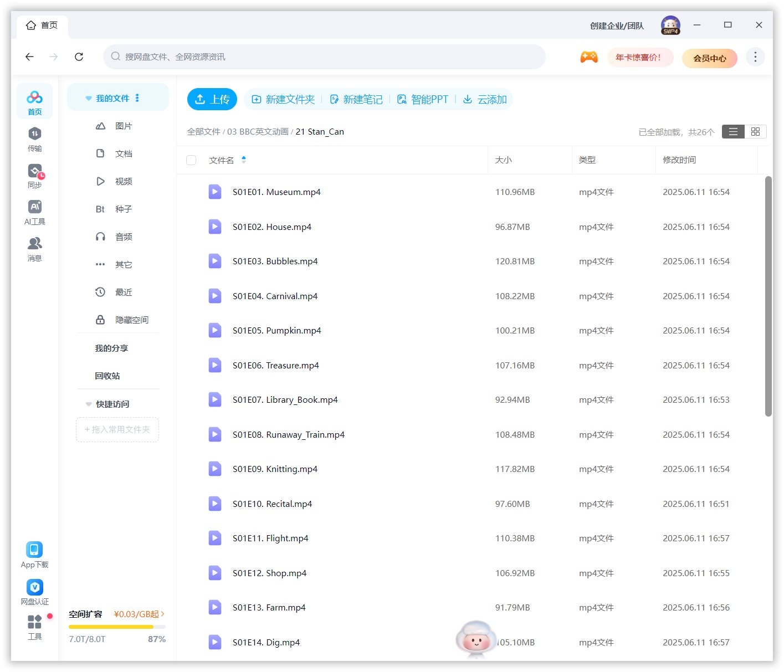Open 会员中心 membership center
The width and height of the screenshot is (784, 672).
pos(710,58)
